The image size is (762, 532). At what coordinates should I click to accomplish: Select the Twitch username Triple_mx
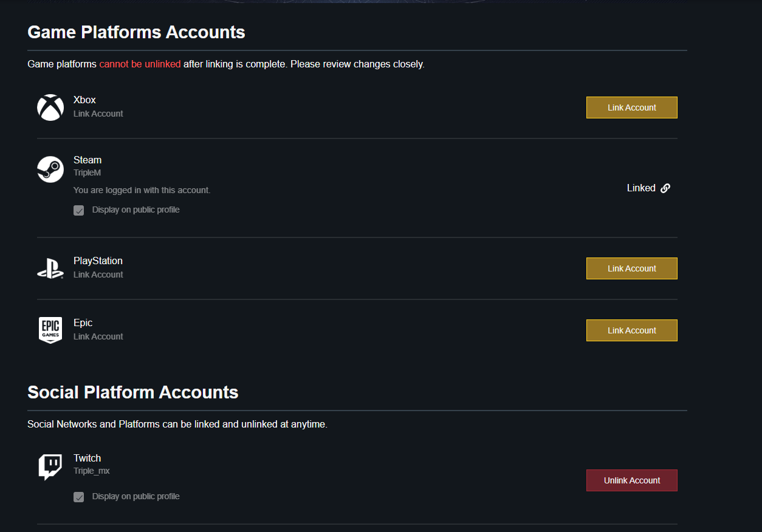click(x=92, y=471)
